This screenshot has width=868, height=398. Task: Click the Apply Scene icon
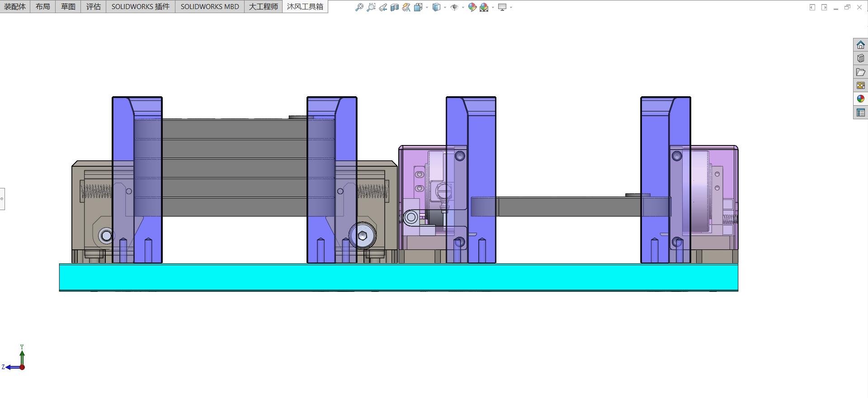click(484, 7)
